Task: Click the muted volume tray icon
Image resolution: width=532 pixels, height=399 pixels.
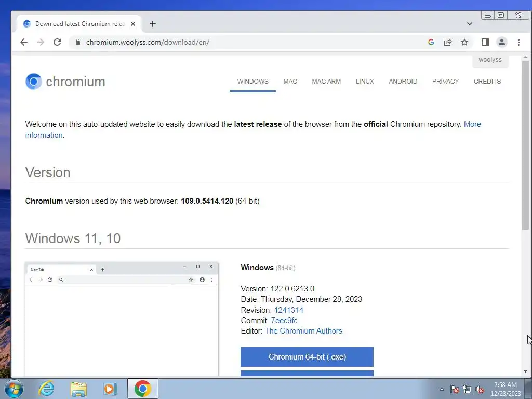Action: pyautogui.click(x=480, y=390)
